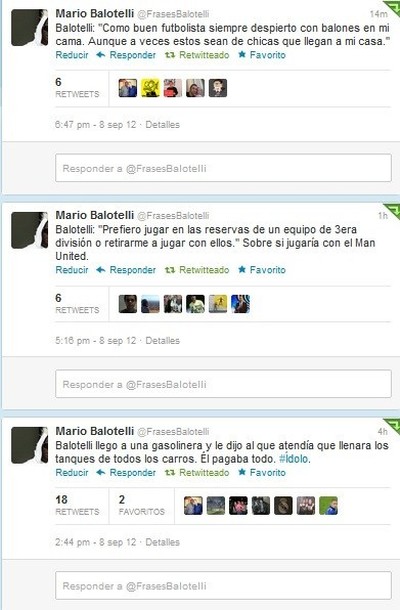The image size is (400, 610).
Task: Toggle Retwitteado on the first tweet
Action: [197, 55]
